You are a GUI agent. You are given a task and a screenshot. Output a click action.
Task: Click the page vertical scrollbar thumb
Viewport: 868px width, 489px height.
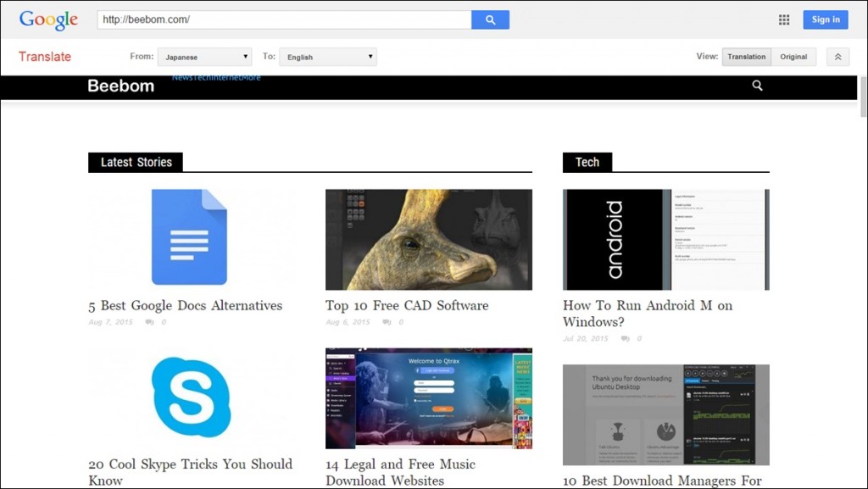(864, 97)
